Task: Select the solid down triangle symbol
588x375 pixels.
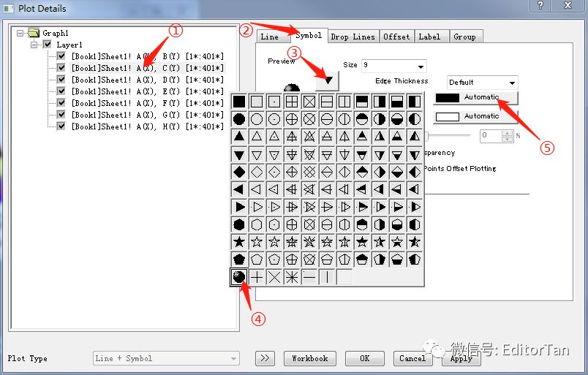Action: (x=239, y=154)
